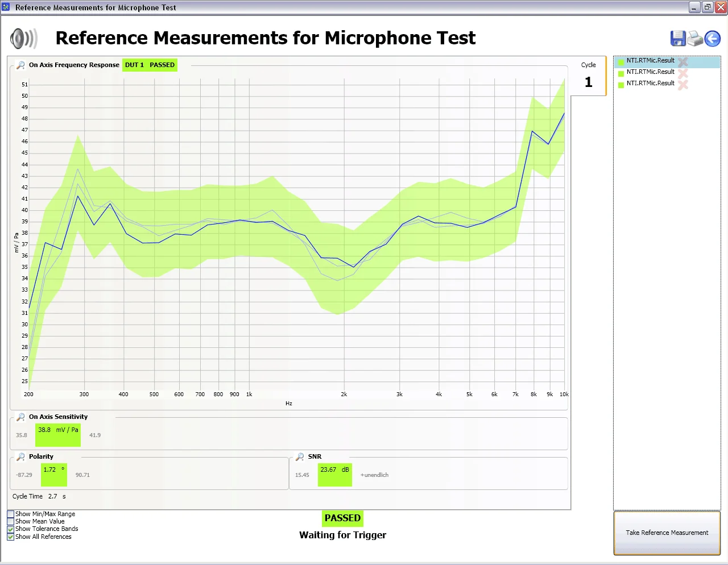The image size is (728, 565).
Task: Save the measurement results via floppy disk icon
Action: 677,38
